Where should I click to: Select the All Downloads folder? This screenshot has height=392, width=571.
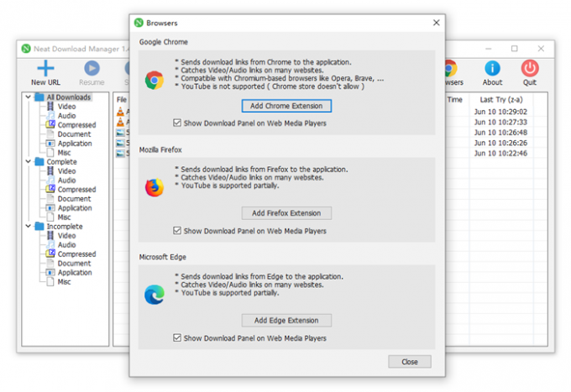(69, 97)
